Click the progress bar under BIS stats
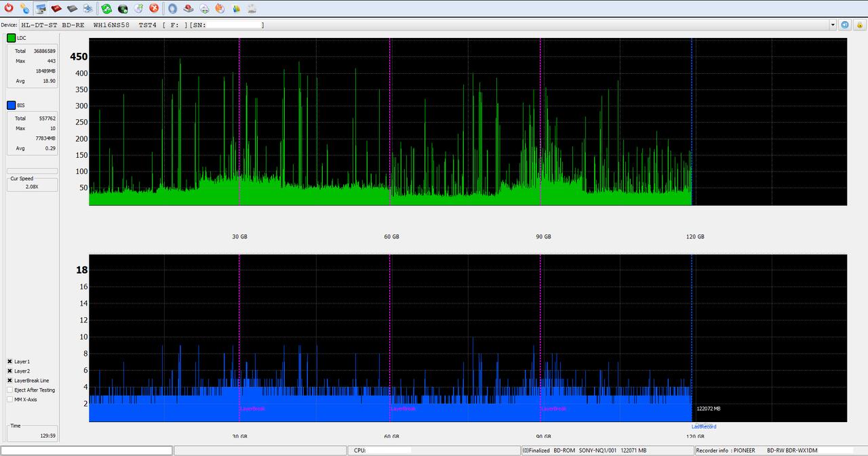 coord(32,171)
